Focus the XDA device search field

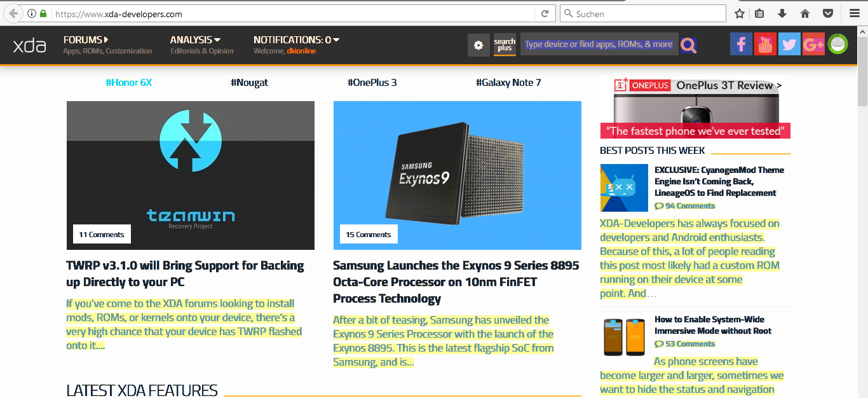[599, 45]
